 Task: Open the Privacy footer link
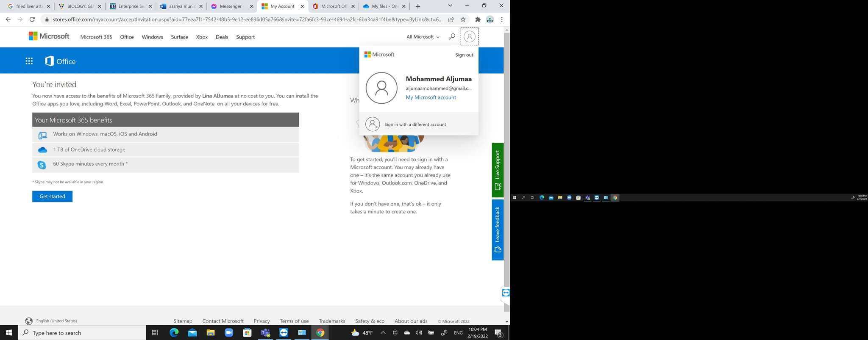pyautogui.click(x=262, y=321)
